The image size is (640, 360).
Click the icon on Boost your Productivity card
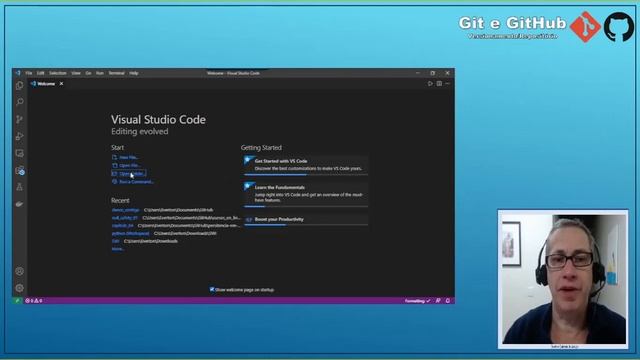pos(249,220)
